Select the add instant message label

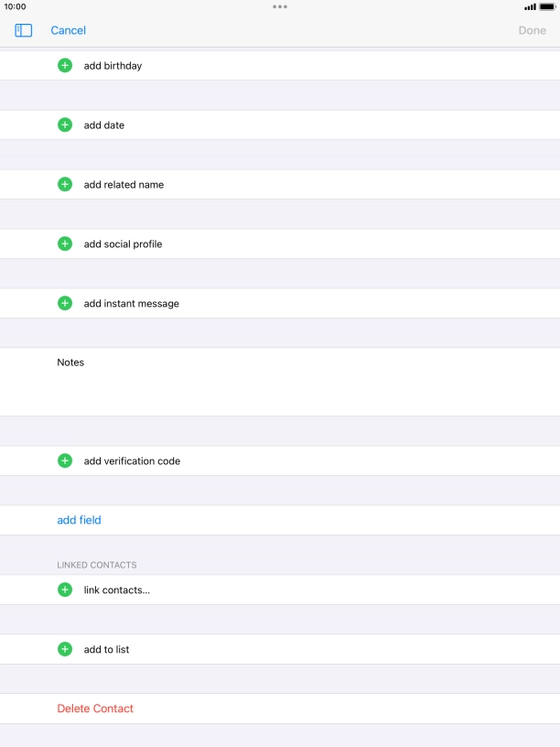[x=131, y=304]
